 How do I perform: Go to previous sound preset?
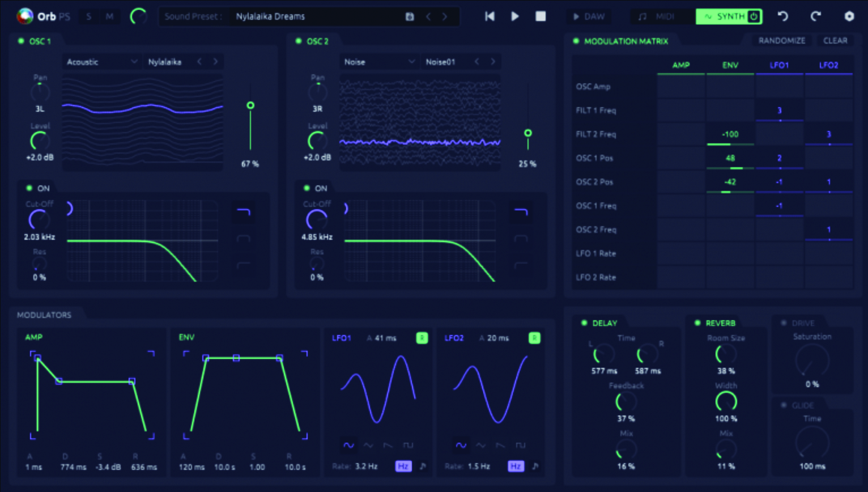(x=428, y=16)
